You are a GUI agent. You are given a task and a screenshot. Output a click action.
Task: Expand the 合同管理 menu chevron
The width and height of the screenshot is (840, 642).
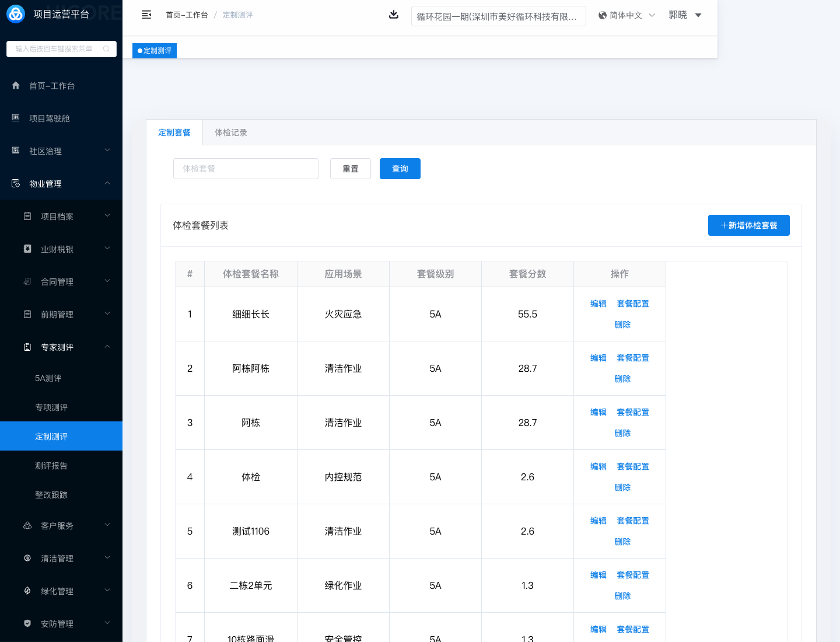[x=107, y=281]
